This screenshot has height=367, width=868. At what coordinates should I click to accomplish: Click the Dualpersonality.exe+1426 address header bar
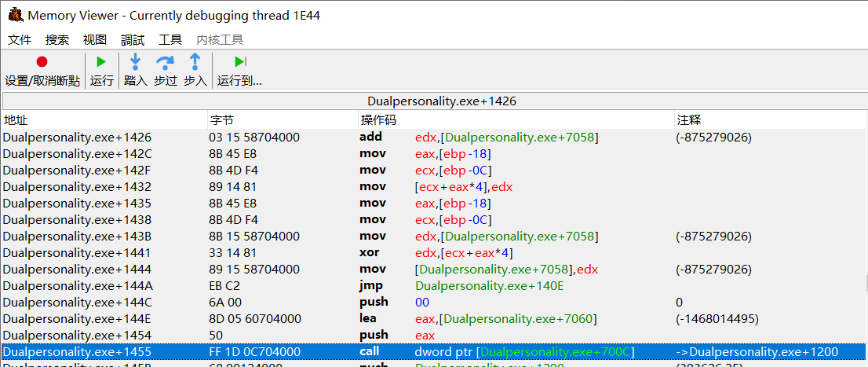point(433,101)
